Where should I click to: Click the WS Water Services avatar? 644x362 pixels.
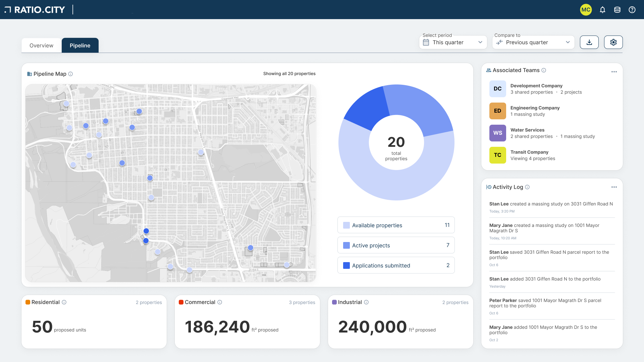[x=498, y=133]
